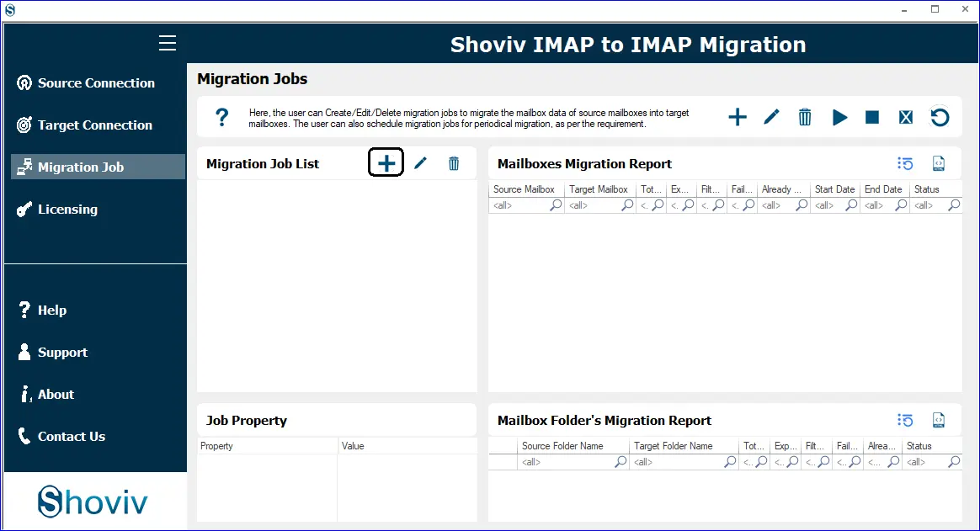
Task: Minimize the application window
Action: point(904,9)
